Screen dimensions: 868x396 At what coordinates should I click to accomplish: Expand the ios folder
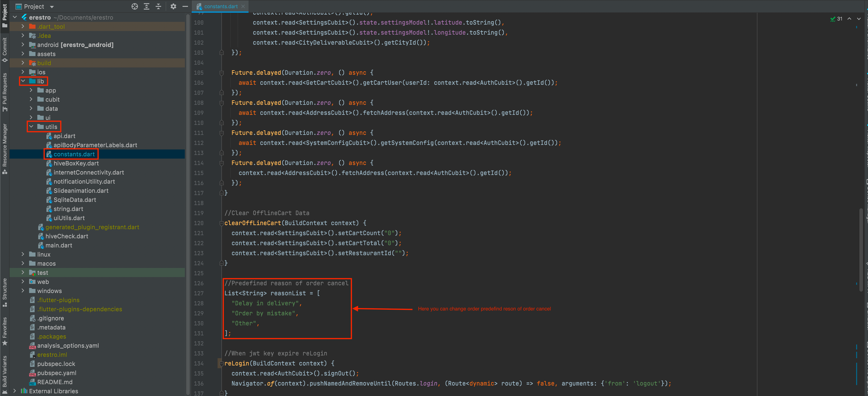23,72
